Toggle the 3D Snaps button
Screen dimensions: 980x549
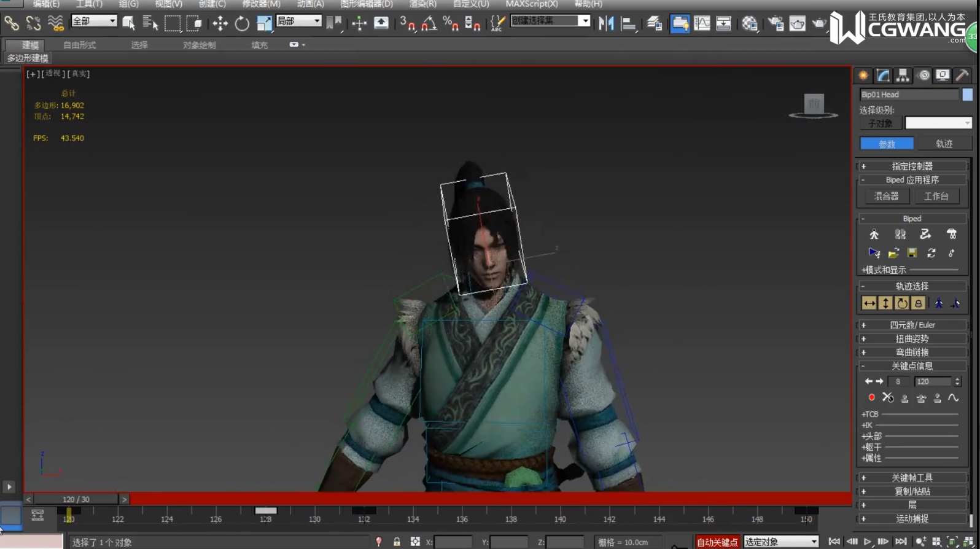coord(406,23)
